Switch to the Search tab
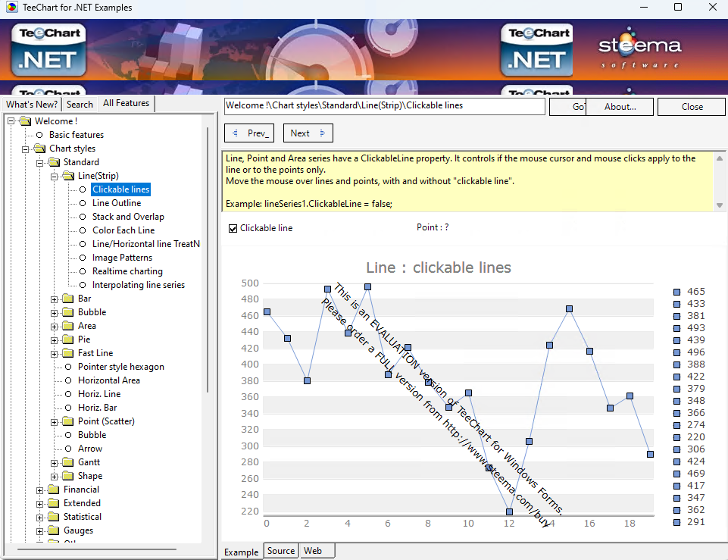 (80, 105)
